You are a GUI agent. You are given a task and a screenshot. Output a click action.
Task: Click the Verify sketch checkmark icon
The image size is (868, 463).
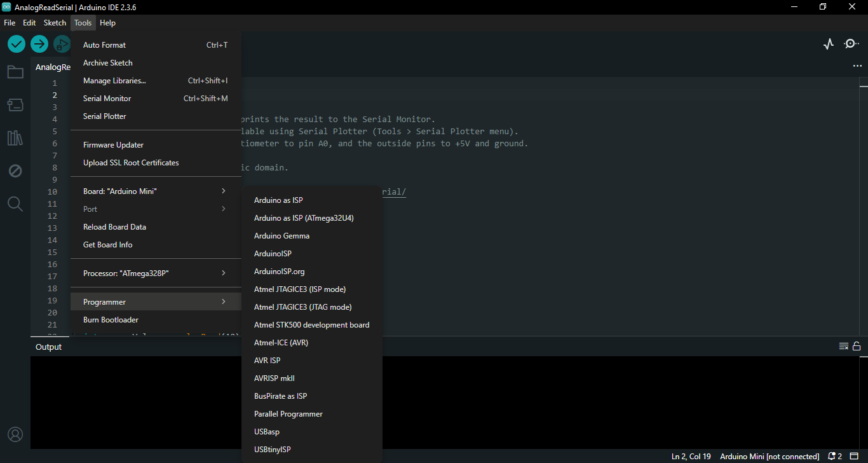click(x=17, y=44)
